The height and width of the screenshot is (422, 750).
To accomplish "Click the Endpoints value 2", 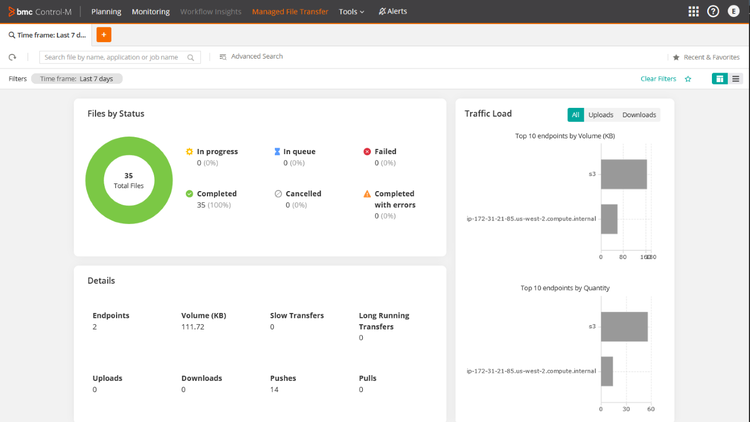I will [95, 327].
